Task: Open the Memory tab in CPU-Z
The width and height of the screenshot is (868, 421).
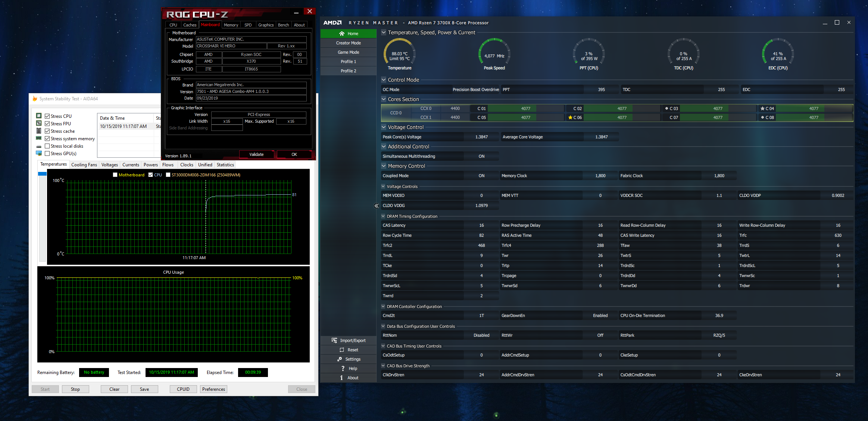Action: tap(231, 25)
